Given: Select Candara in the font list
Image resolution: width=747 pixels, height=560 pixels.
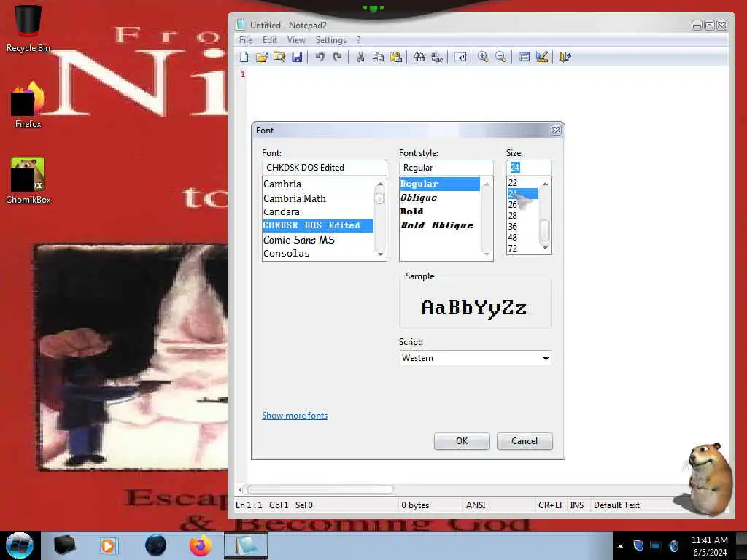Looking at the screenshot, I should [318, 212].
